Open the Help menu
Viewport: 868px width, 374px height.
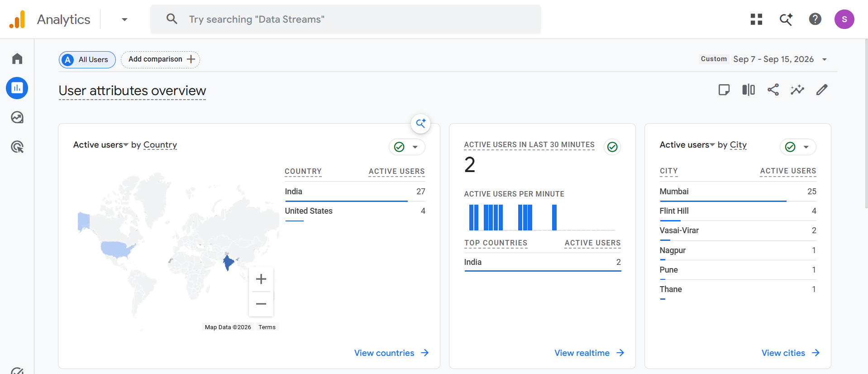(815, 19)
